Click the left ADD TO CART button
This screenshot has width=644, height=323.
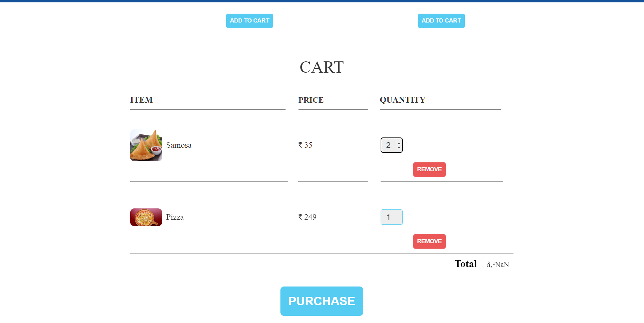click(x=249, y=20)
